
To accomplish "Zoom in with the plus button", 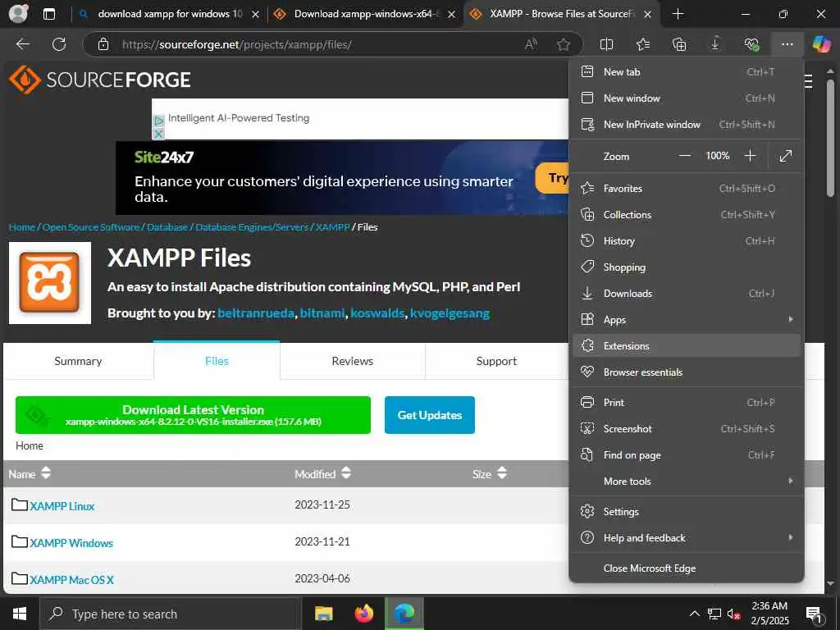I will tap(750, 156).
